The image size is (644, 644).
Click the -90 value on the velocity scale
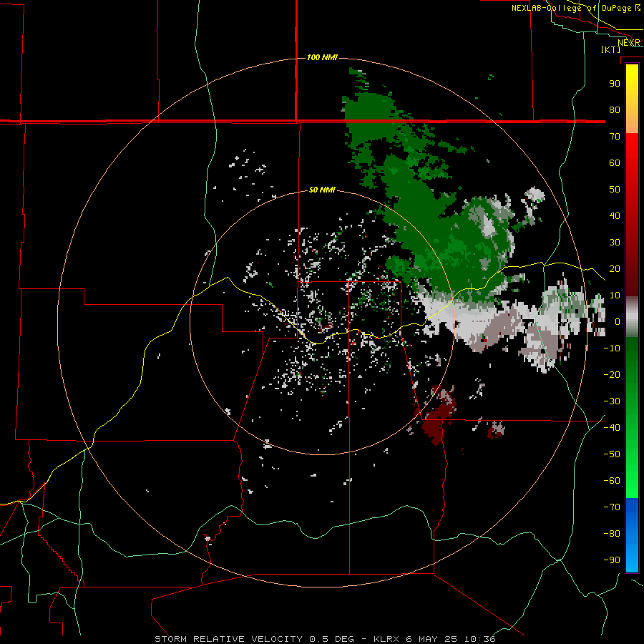coord(612,560)
